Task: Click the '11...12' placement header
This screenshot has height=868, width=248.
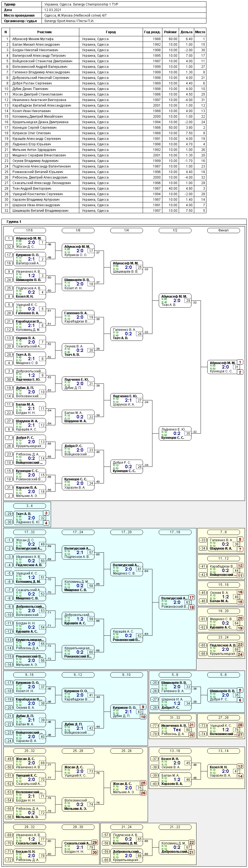Action: (223, 558)
